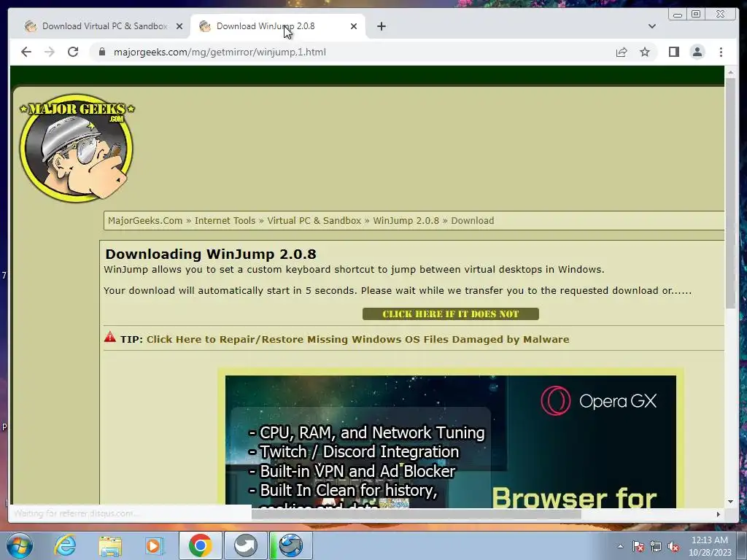Viewport: 747px width, 560px height.
Task: Open WinJump 2.0.8 breadcrumb link
Action: pyautogui.click(x=406, y=220)
